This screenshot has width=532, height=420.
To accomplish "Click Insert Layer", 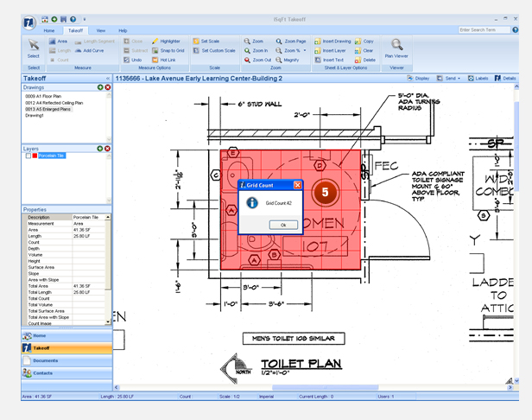I will point(330,51).
